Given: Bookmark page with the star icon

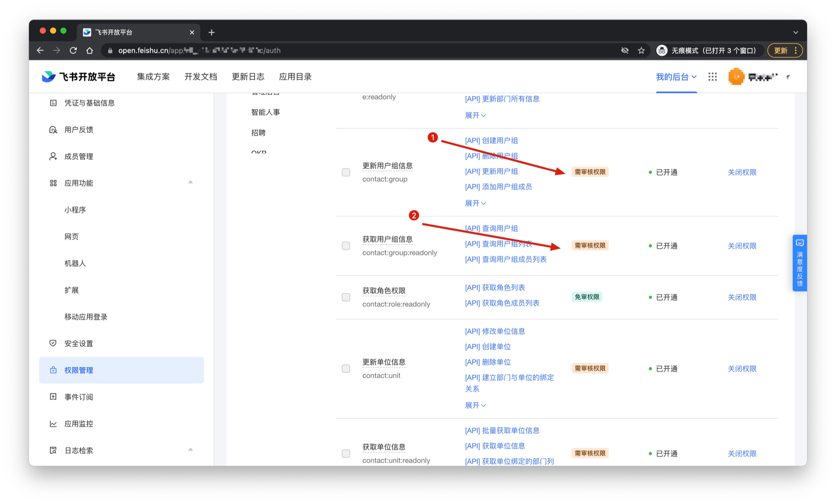Looking at the screenshot, I should (641, 50).
